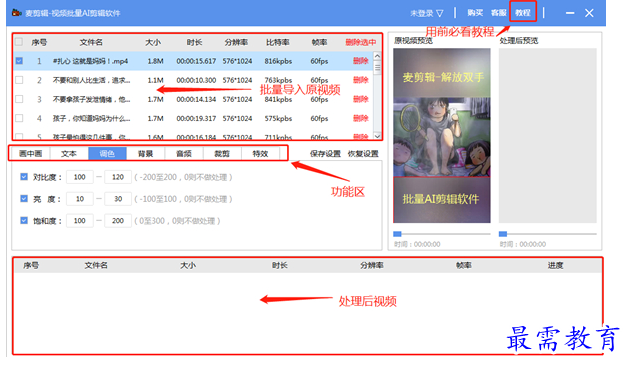628x370 pixels.
Task: Check the checkbox for video row 3
Action: coord(19,99)
